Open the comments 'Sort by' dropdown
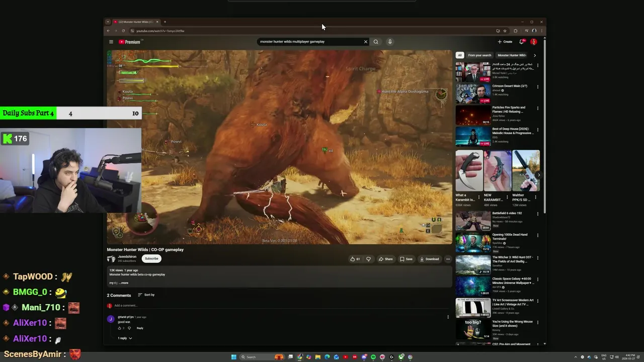Image resolution: width=644 pixels, height=362 pixels. coord(146,295)
